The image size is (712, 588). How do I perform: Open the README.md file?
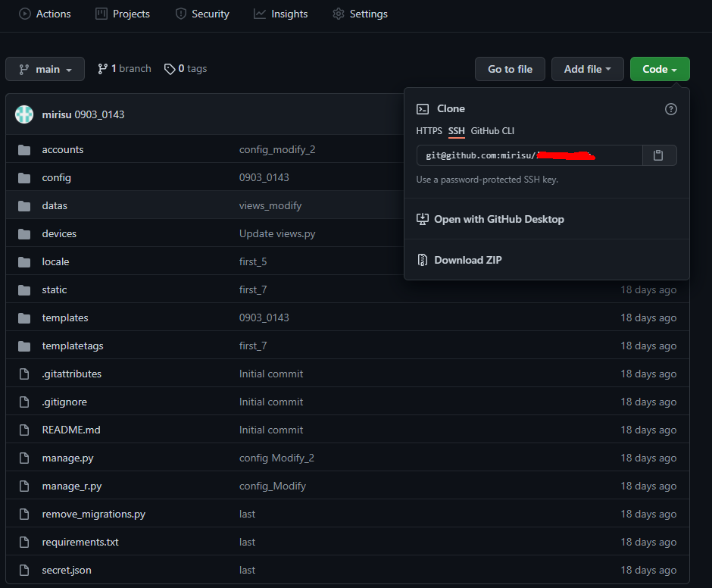coord(71,430)
